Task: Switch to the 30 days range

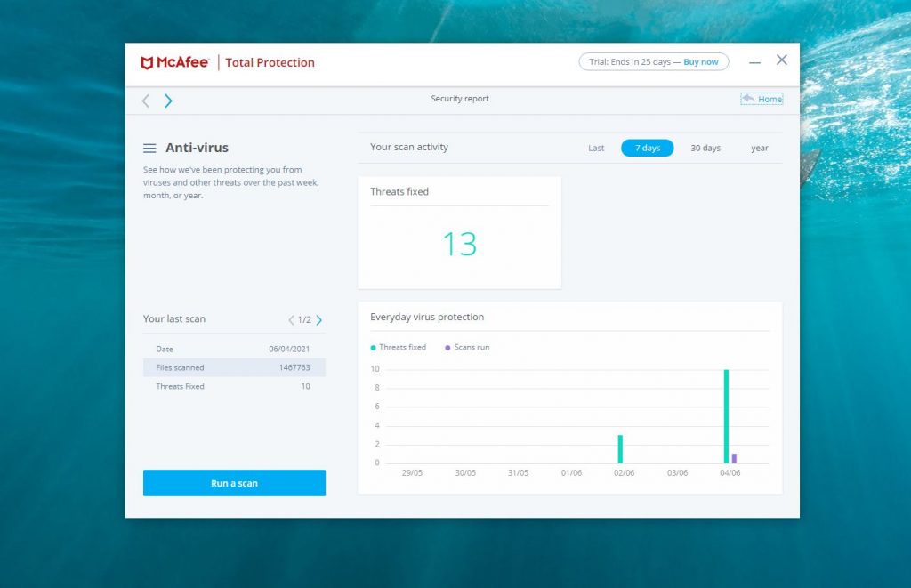Action: click(705, 149)
